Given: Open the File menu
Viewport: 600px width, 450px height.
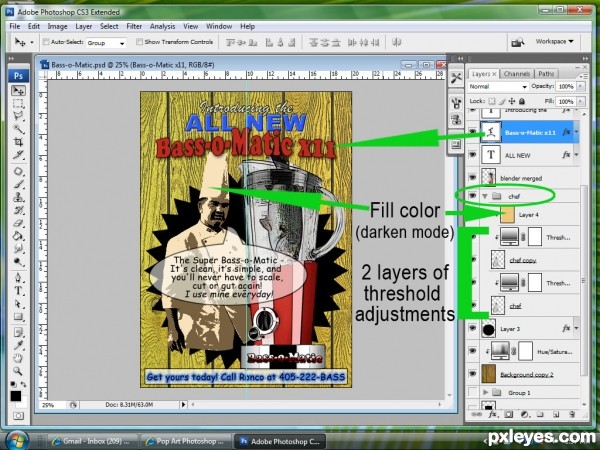Looking at the screenshot, I should coord(15,26).
